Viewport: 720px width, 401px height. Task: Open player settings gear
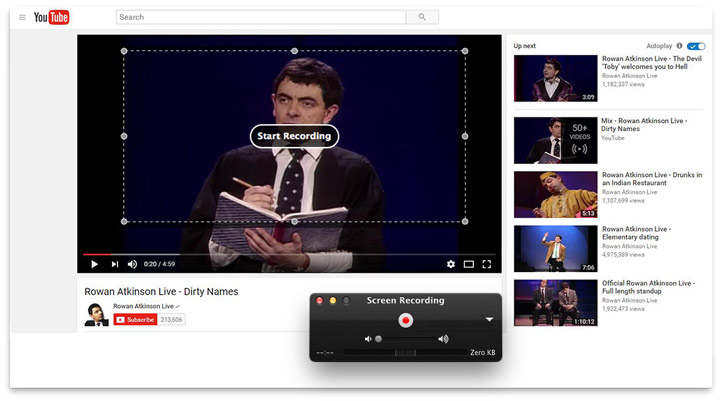click(451, 264)
